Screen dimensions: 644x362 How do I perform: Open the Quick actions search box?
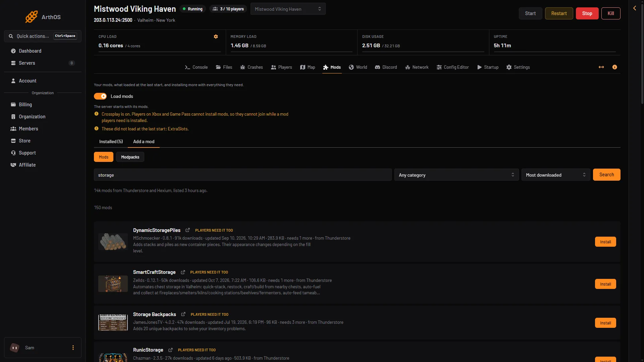click(x=43, y=36)
